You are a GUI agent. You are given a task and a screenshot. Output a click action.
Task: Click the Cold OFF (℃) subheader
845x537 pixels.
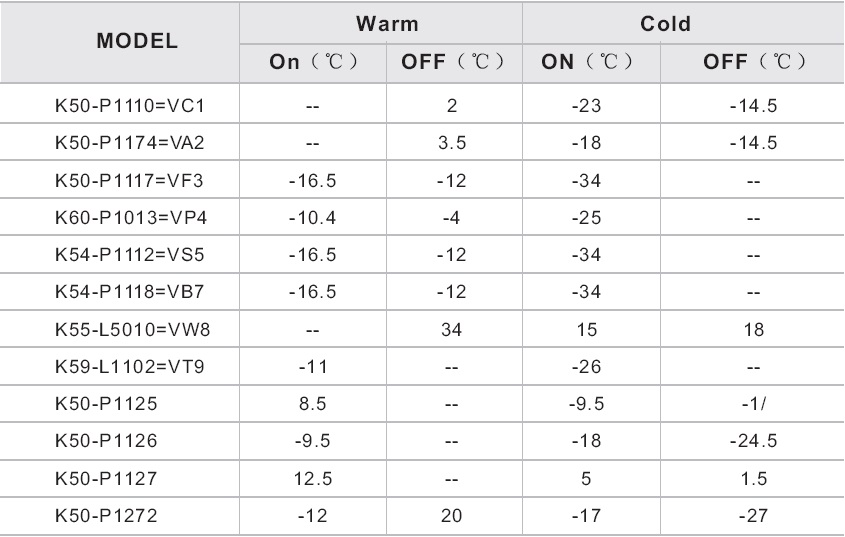(x=754, y=61)
